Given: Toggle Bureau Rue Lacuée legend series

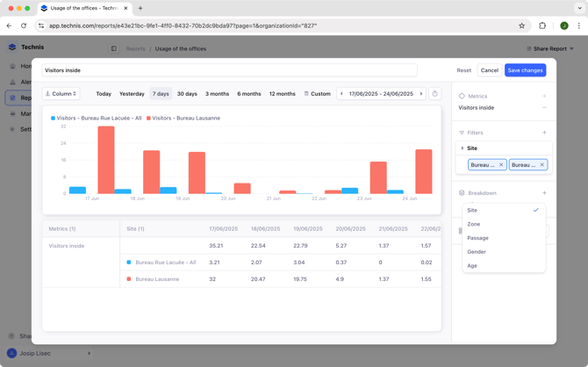Looking at the screenshot, I should (98, 118).
